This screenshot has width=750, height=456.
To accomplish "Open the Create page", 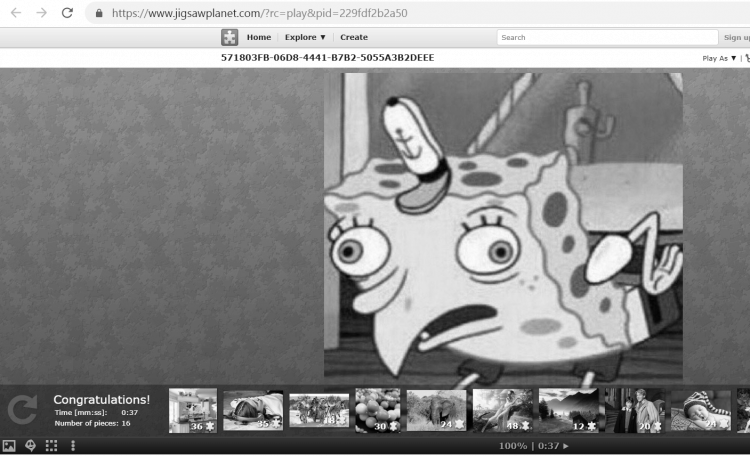I will 354,37.
